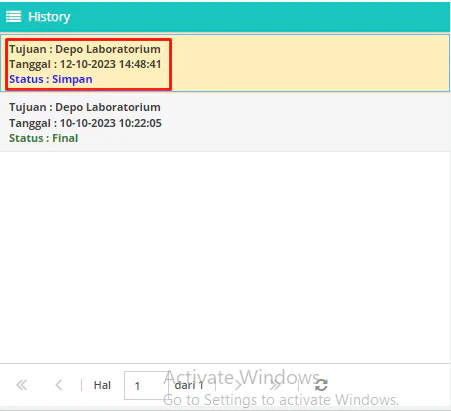Focus the page number input field
This screenshot has height=411, width=451.
pos(146,385)
